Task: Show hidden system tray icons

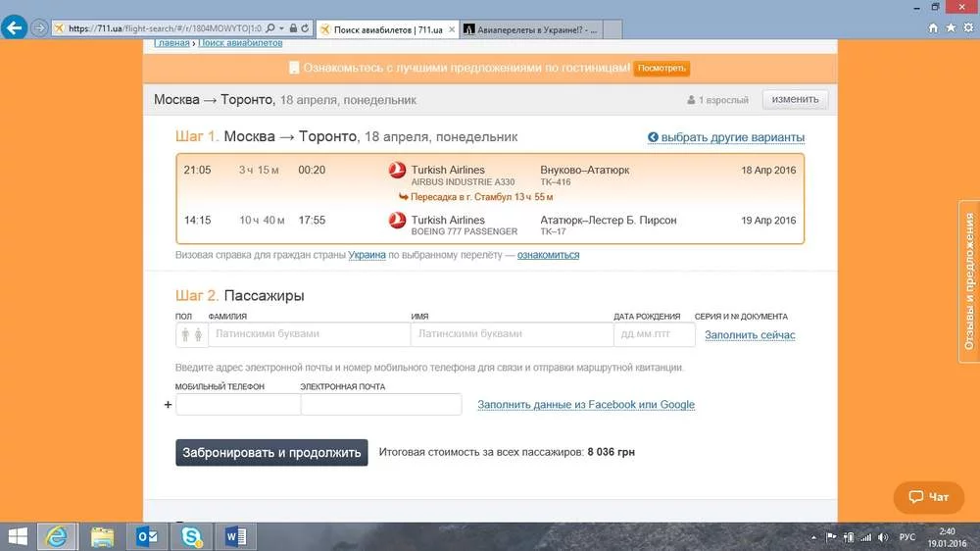Action: click(813, 537)
